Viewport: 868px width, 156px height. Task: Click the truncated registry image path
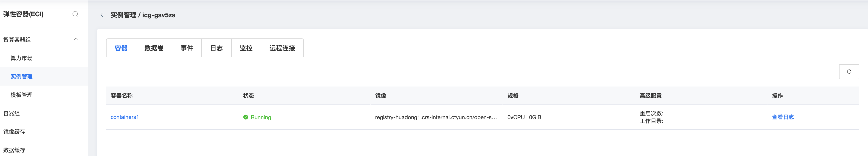[436, 117]
